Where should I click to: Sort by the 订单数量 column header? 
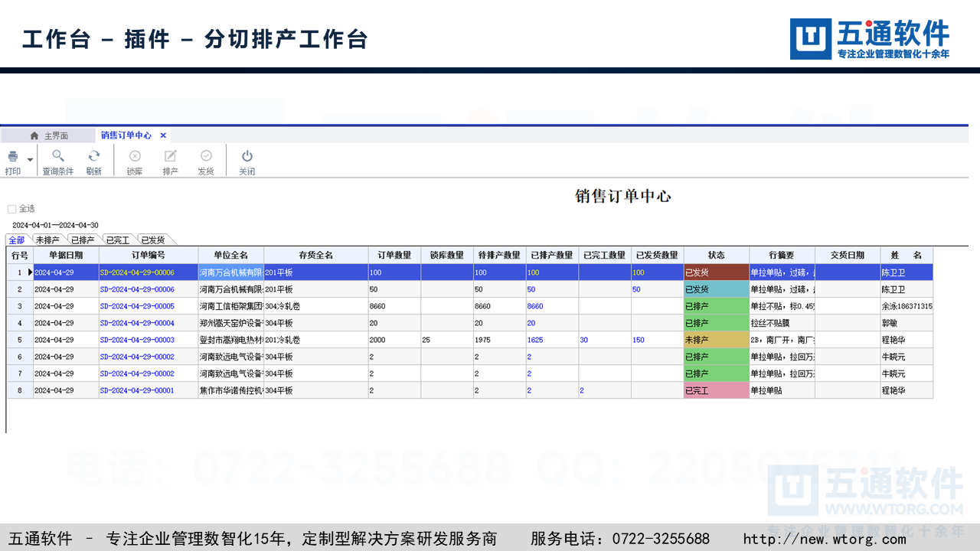pyautogui.click(x=394, y=255)
